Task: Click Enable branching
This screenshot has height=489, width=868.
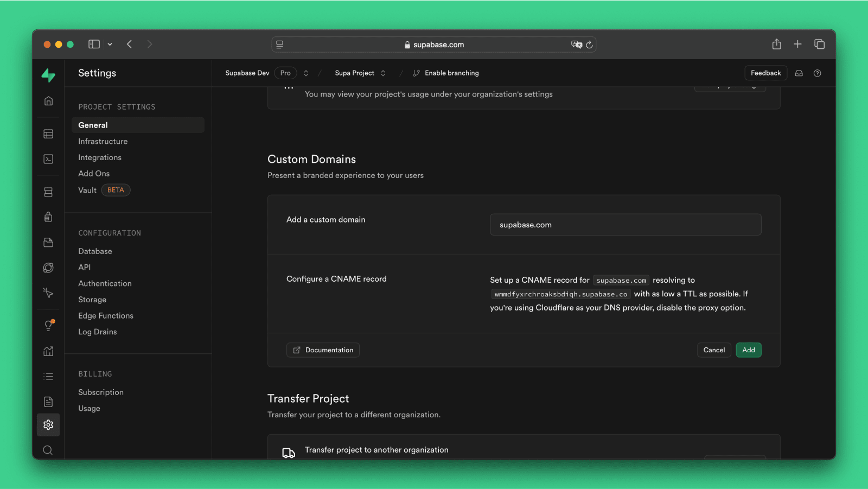Action: pos(446,73)
